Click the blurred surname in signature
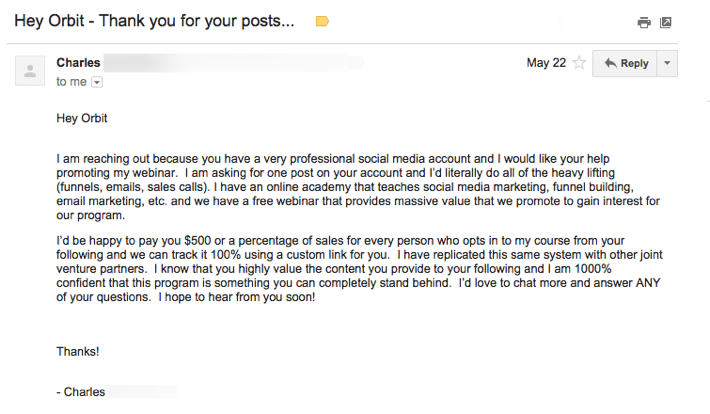 point(142,392)
